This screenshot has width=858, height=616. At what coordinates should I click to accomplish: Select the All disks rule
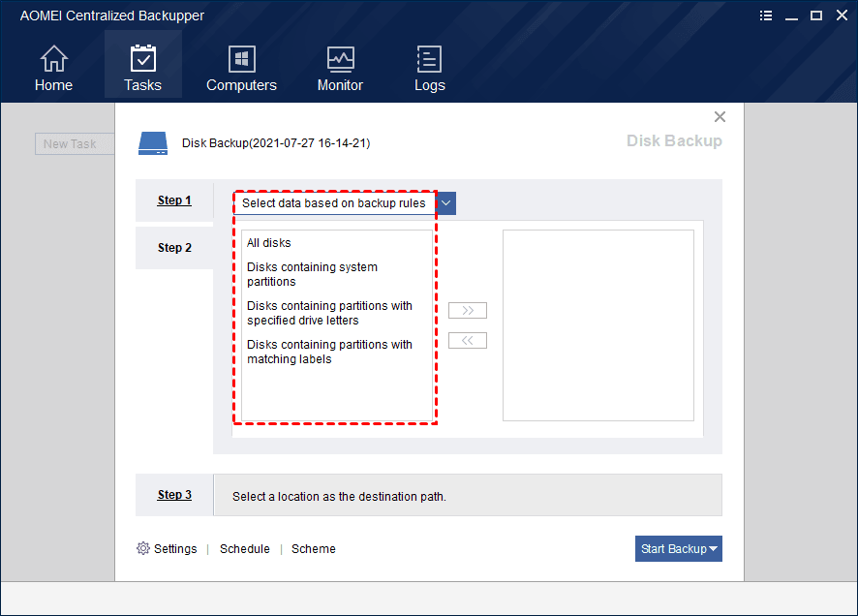point(268,243)
